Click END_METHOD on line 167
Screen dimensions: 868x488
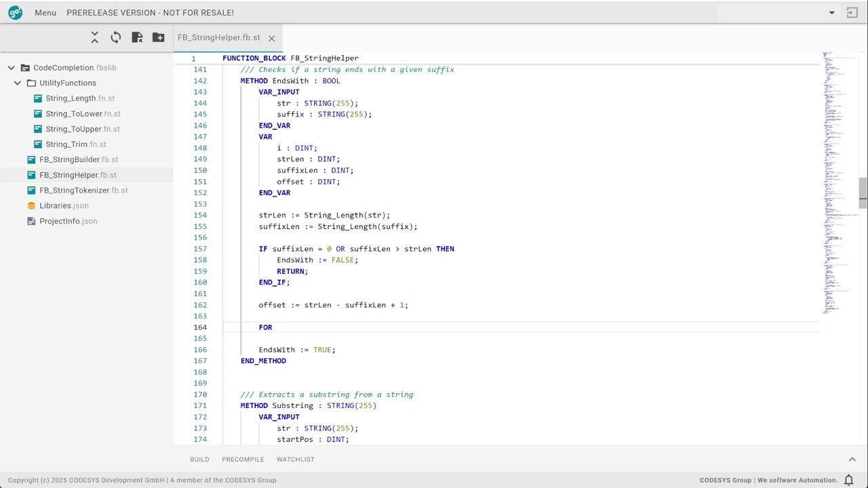point(263,361)
